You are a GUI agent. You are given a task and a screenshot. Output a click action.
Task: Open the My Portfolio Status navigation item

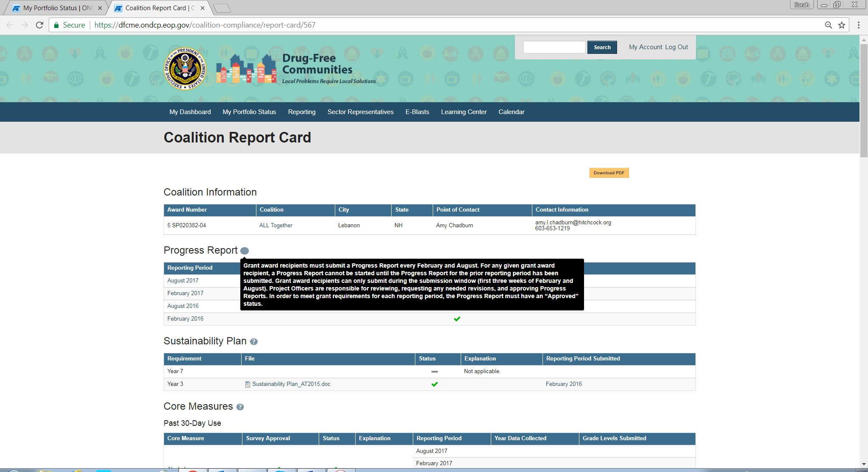pyautogui.click(x=249, y=112)
